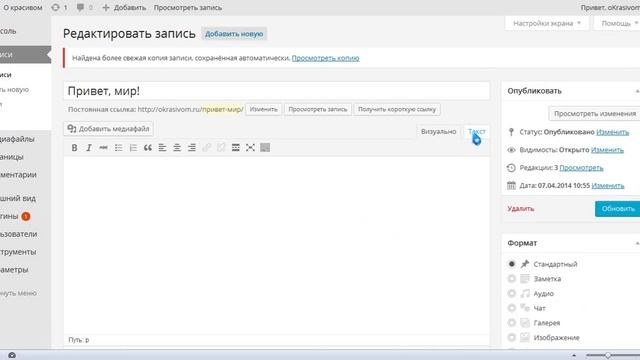
Task: Switch to the Визуально editor tab
Action: click(438, 131)
